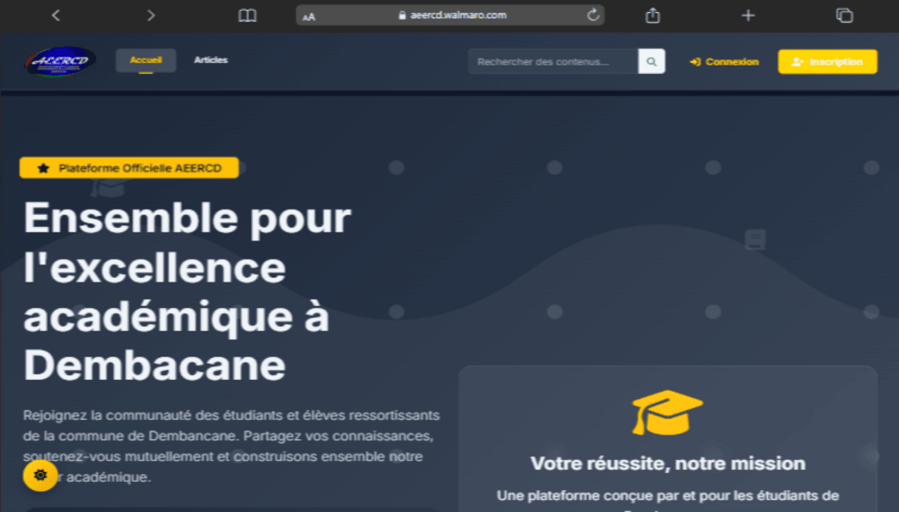Click the magnifier search button

click(652, 62)
